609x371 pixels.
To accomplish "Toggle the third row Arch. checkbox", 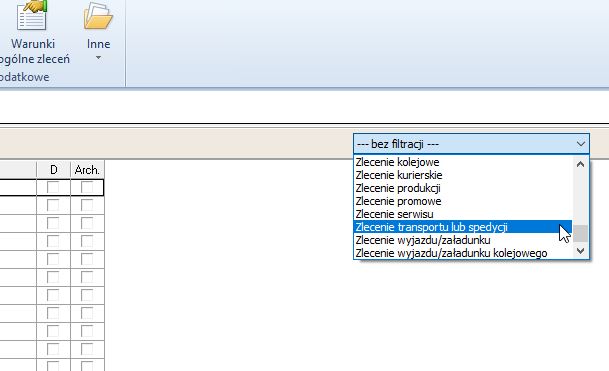I will point(87,223).
